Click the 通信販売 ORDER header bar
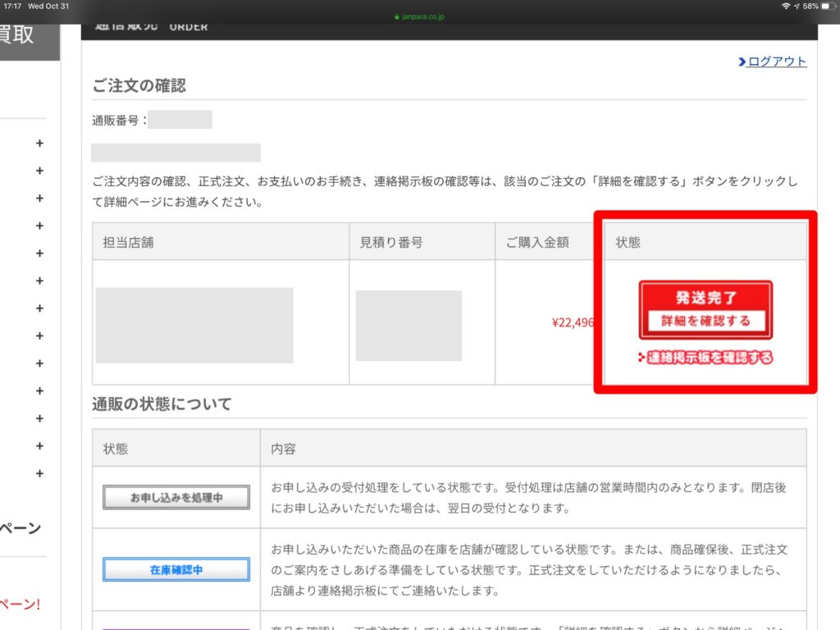 click(450, 28)
